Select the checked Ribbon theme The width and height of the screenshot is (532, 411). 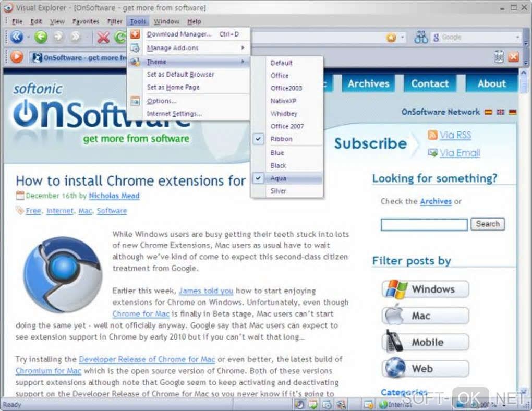pos(287,139)
